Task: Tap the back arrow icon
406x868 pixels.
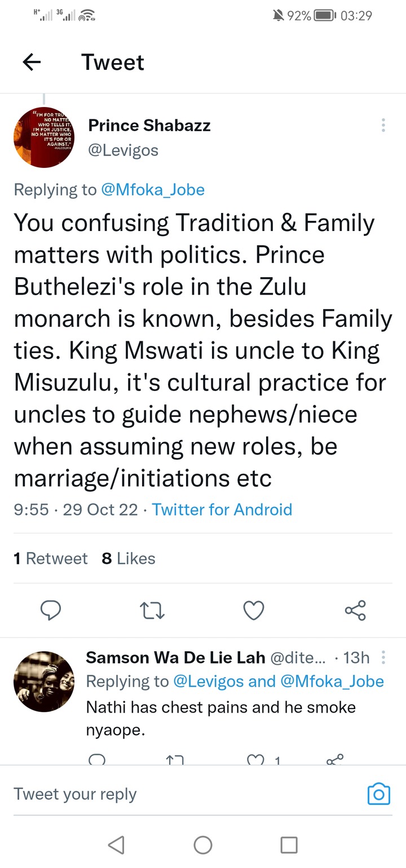Action: (32, 62)
